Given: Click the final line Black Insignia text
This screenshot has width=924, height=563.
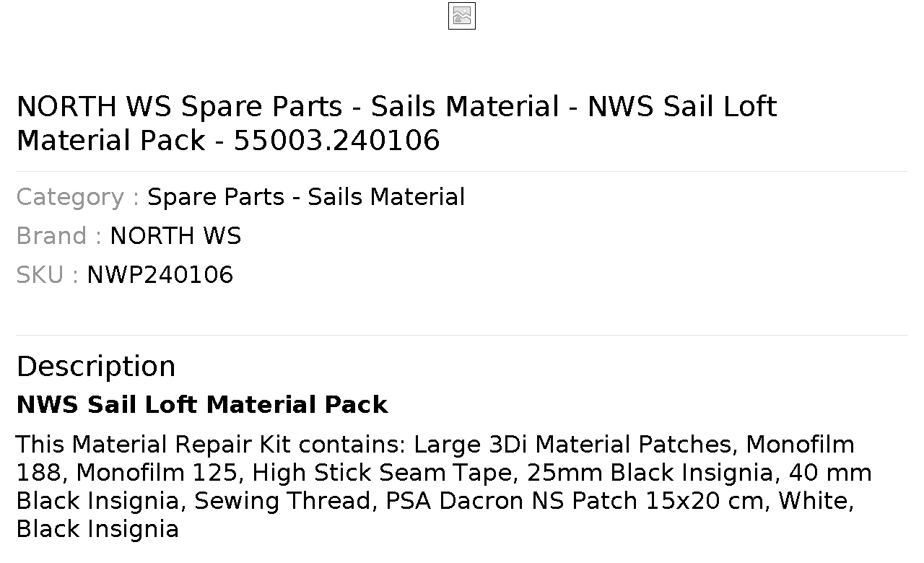Looking at the screenshot, I should [97, 528].
